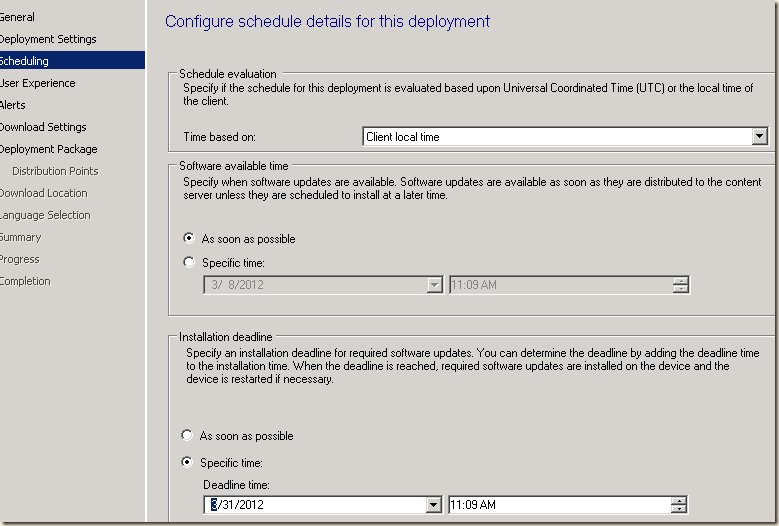The height and width of the screenshot is (526, 779).
Task: Click the Deadline time label
Action: click(x=236, y=485)
